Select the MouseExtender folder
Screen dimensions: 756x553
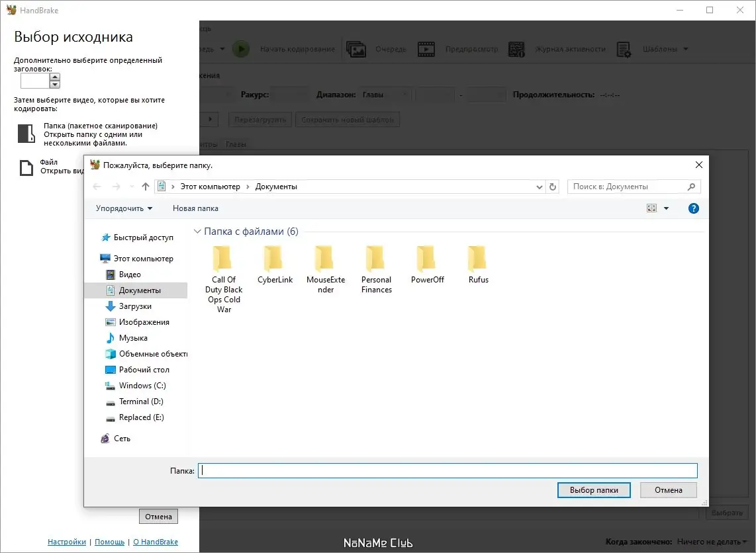[326, 270]
